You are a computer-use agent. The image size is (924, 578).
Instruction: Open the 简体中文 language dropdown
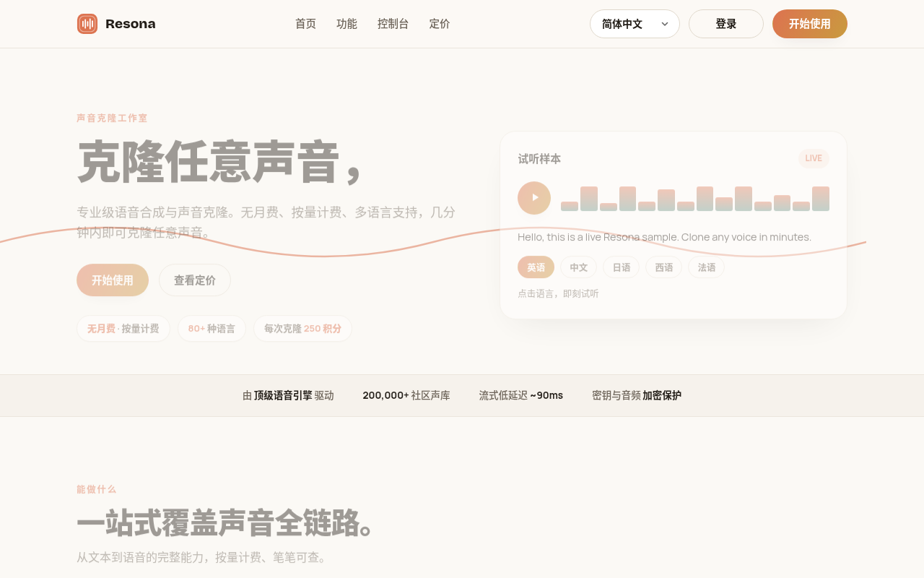(x=635, y=24)
